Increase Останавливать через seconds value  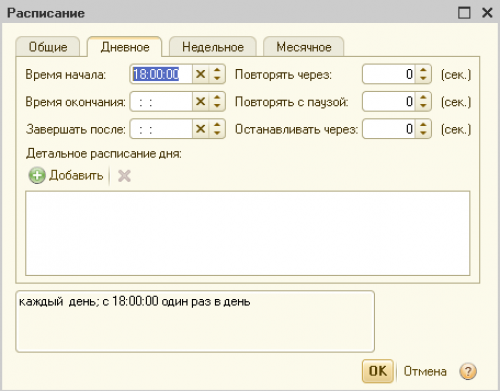tap(423, 124)
